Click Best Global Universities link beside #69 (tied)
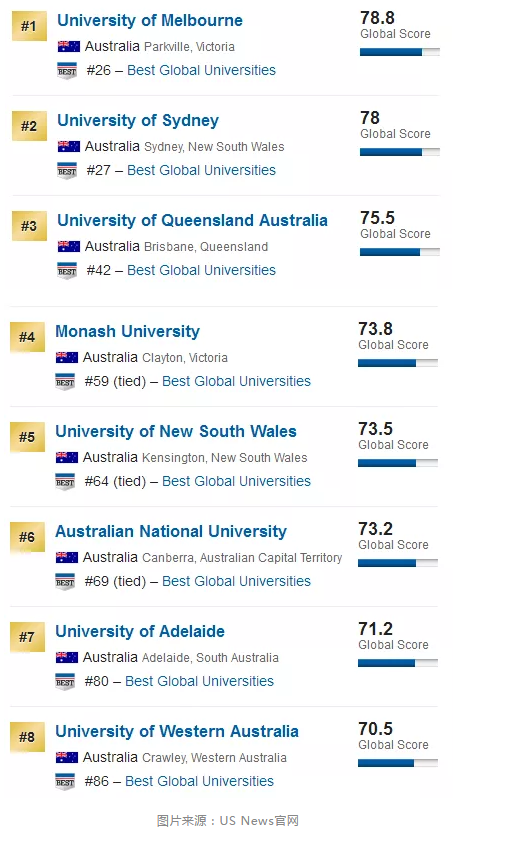513x844 pixels. coord(236,581)
